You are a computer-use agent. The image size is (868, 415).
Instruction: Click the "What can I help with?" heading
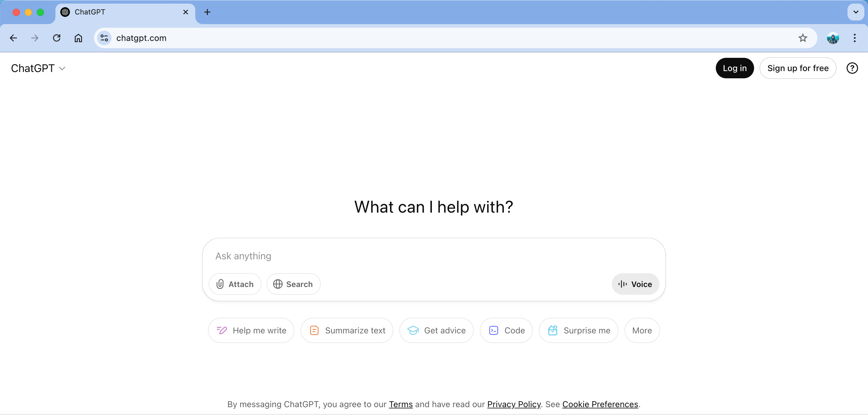coord(434,207)
